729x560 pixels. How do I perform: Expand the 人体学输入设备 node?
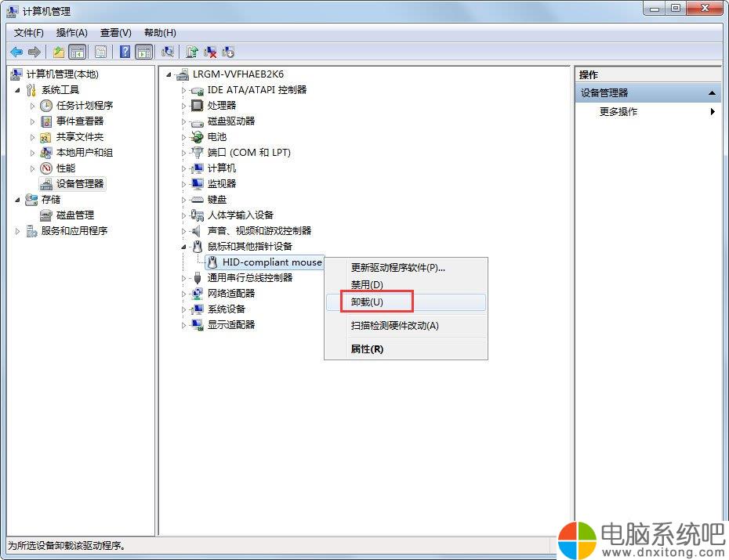click(183, 215)
